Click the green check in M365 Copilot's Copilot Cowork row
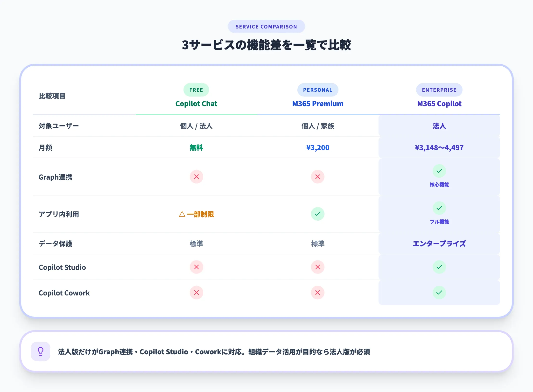Screen dimensions: 533x392 click(x=439, y=293)
